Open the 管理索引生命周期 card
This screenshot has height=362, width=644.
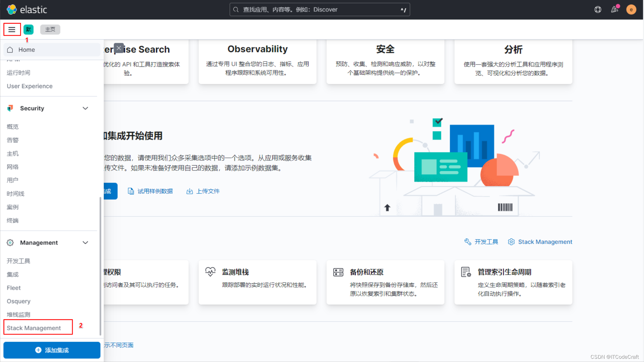(x=513, y=282)
